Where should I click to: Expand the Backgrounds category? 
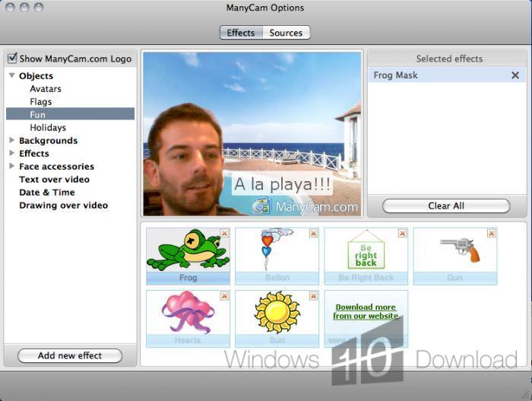(x=12, y=140)
